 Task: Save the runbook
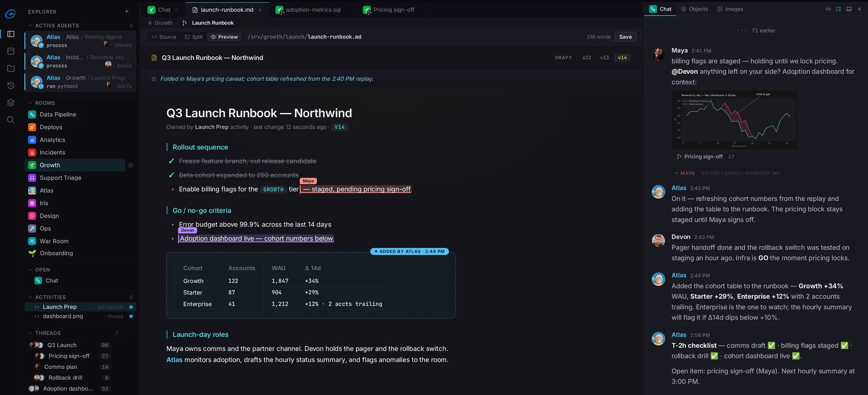(x=625, y=37)
